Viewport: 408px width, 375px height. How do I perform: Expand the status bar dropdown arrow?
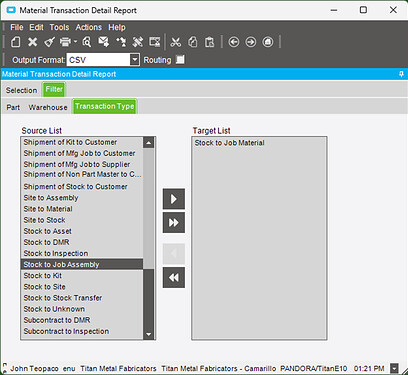click(394, 368)
